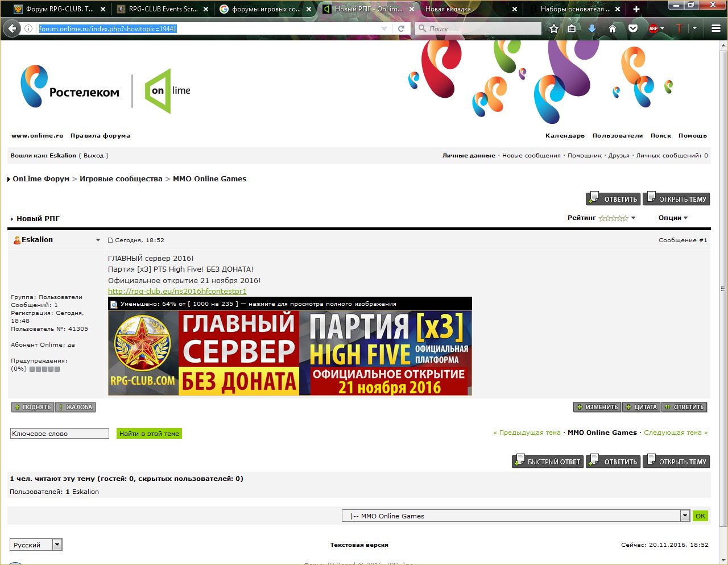Click ИЗМЕНИТЬ edit button
The width and height of the screenshot is (728, 565).
coord(597,407)
